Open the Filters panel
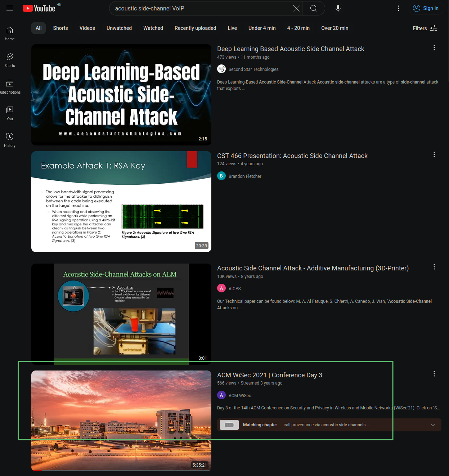449x476 pixels. (425, 28)
